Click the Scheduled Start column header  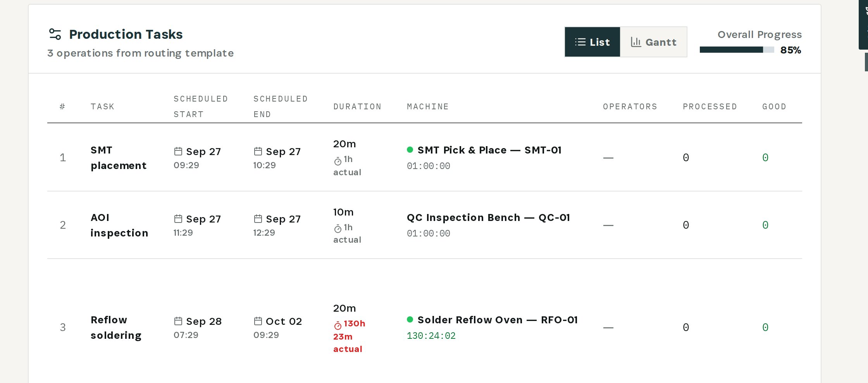tap(201, 107)
